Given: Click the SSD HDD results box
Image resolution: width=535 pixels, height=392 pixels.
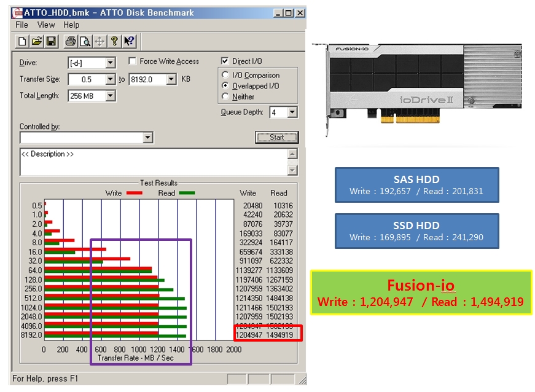Looking at the screenshot, I should click(417, 231).
